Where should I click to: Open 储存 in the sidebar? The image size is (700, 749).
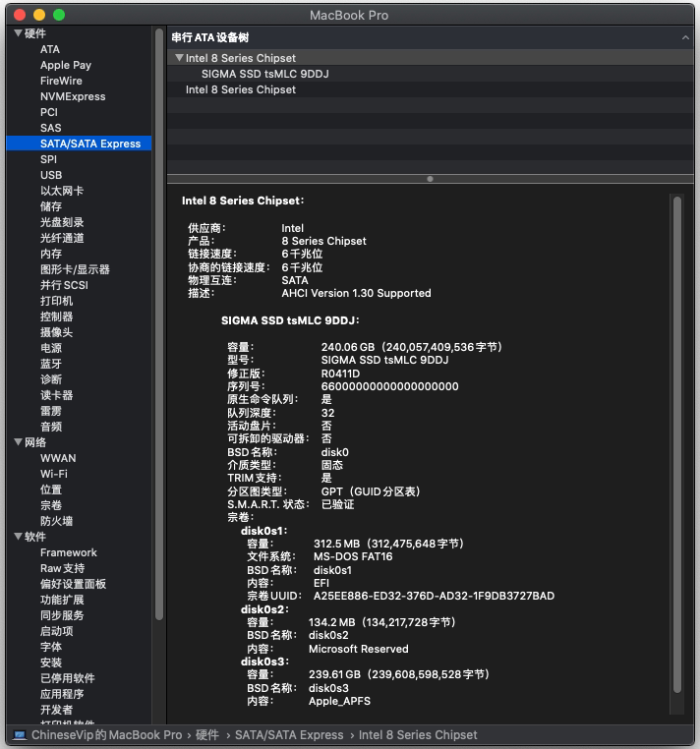tap(51, 206)
